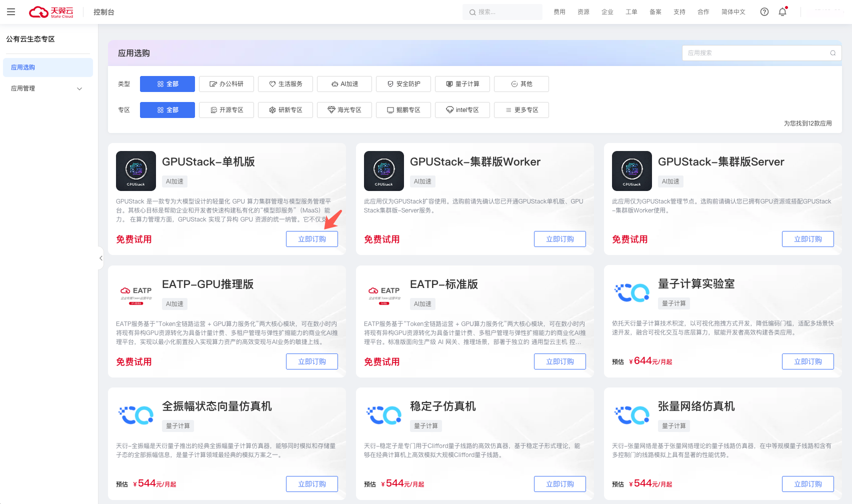Click the magnifier icon in 应用搜索 box
This screenshot has width=852, height=504.
833,53
